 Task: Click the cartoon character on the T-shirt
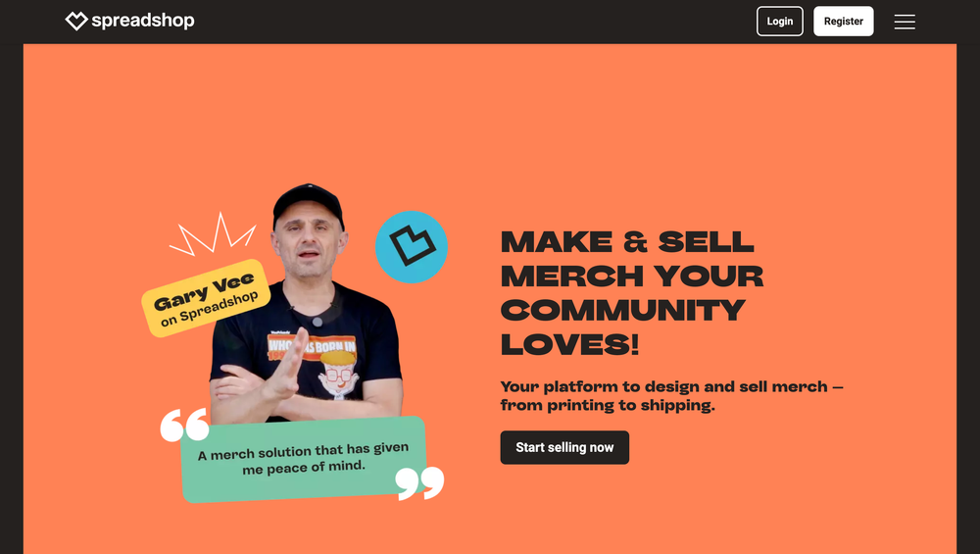point(338,374)
